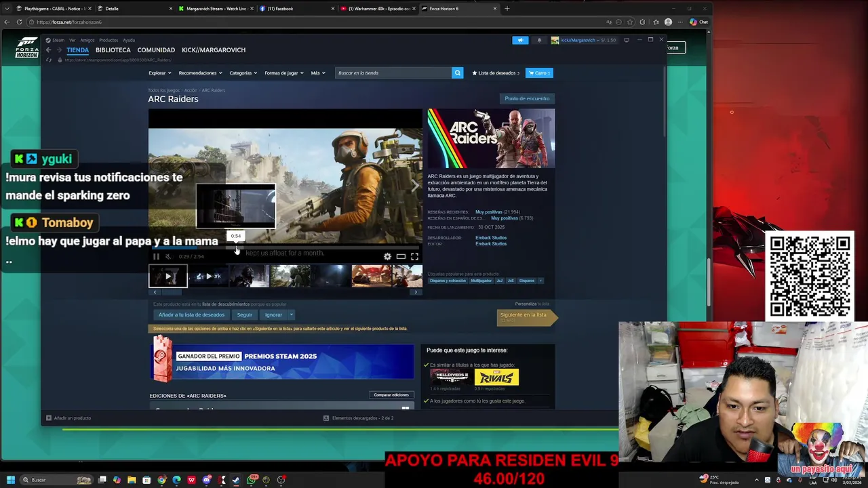Focus the Buscar en la tienda field

tap(393, 73)
